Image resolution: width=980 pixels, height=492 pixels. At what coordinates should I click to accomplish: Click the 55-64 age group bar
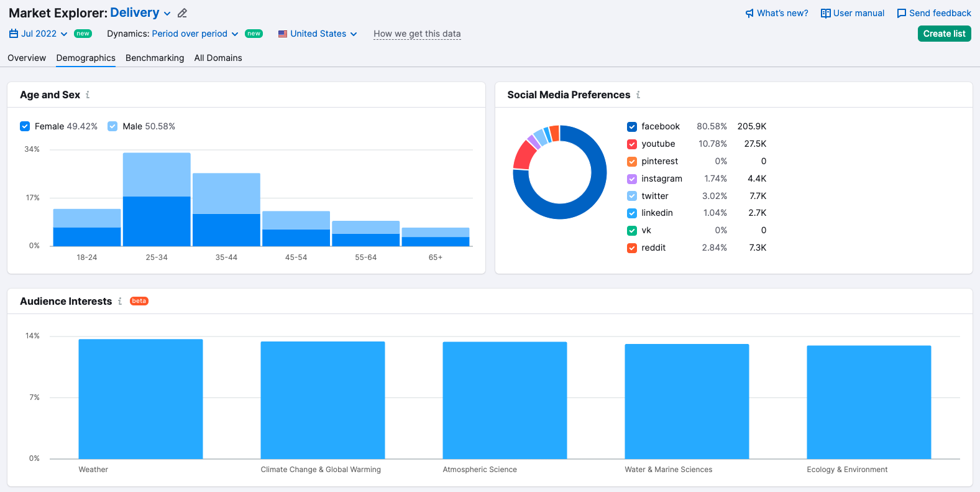point(366,233)
